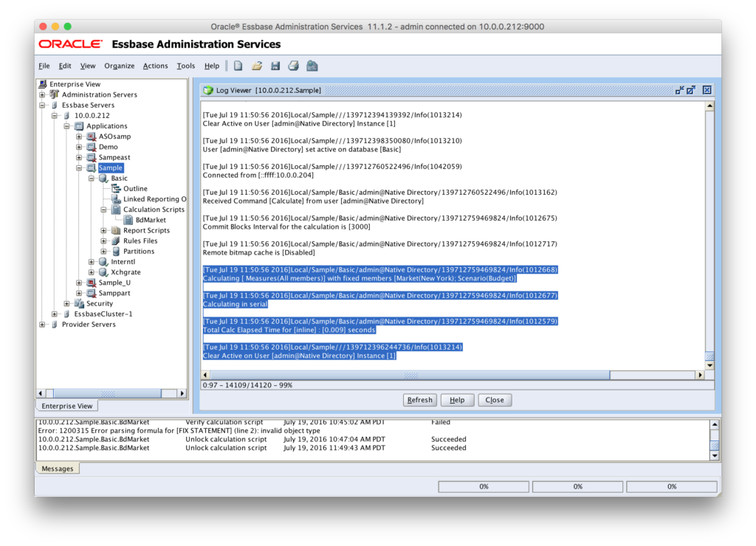Open the File menu
The height and width of the screenshot is (546, 756).
[x=44, y=66]
